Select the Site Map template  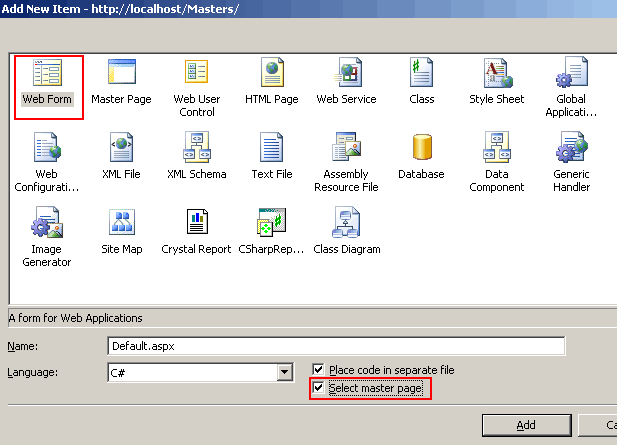pyautogui.click(x=121, y=224)
